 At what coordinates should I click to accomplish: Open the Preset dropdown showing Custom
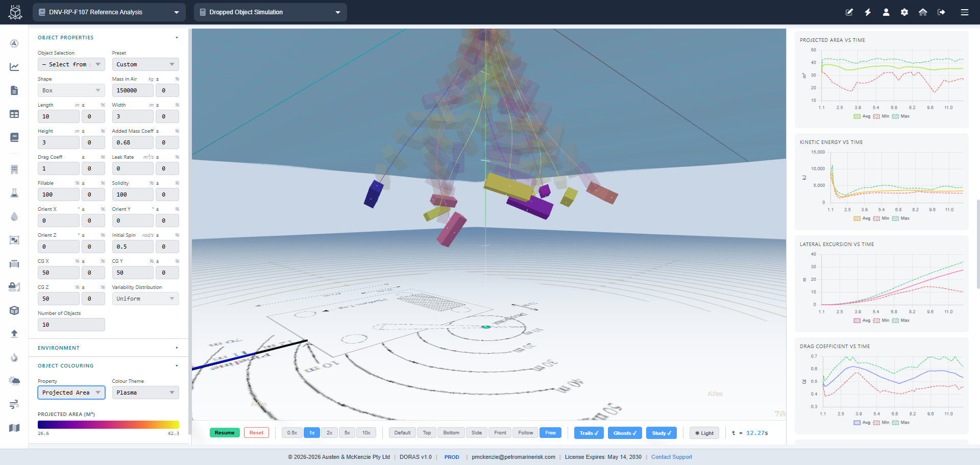(x=145, y=64)
